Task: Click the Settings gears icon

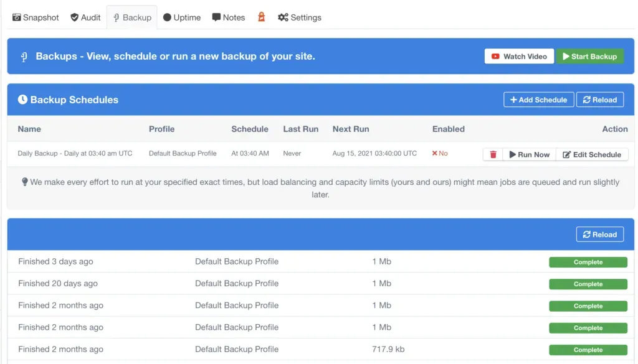Action: coord(282,17)
